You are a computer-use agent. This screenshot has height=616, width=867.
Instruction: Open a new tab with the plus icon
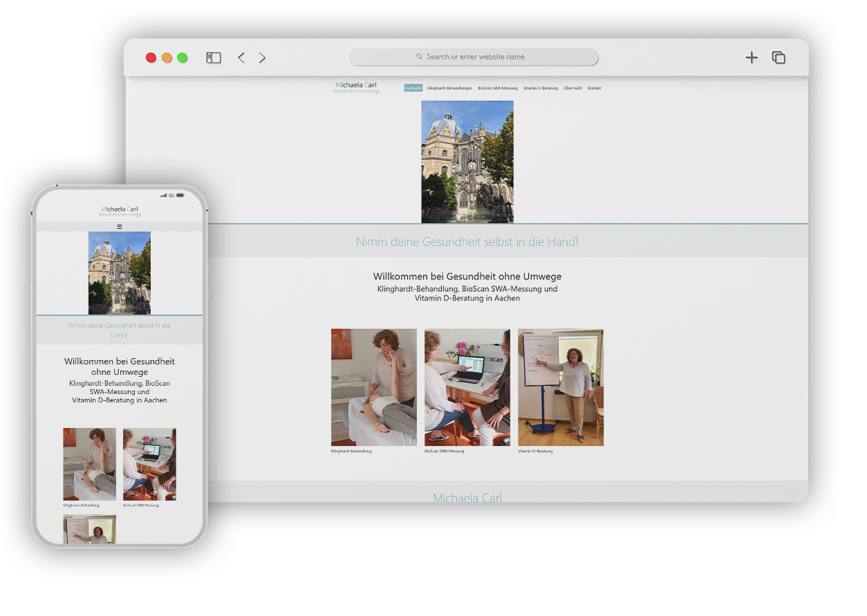[x=752, y=58]
